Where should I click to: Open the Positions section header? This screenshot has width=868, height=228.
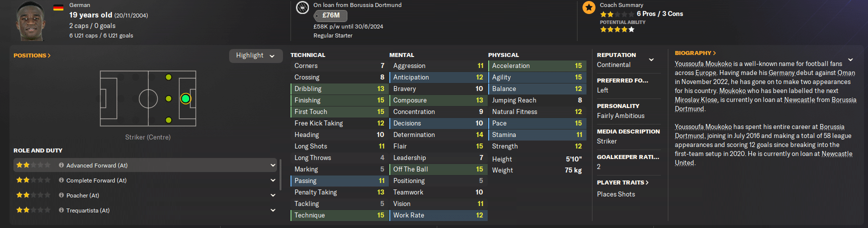(x=32, y=55)
